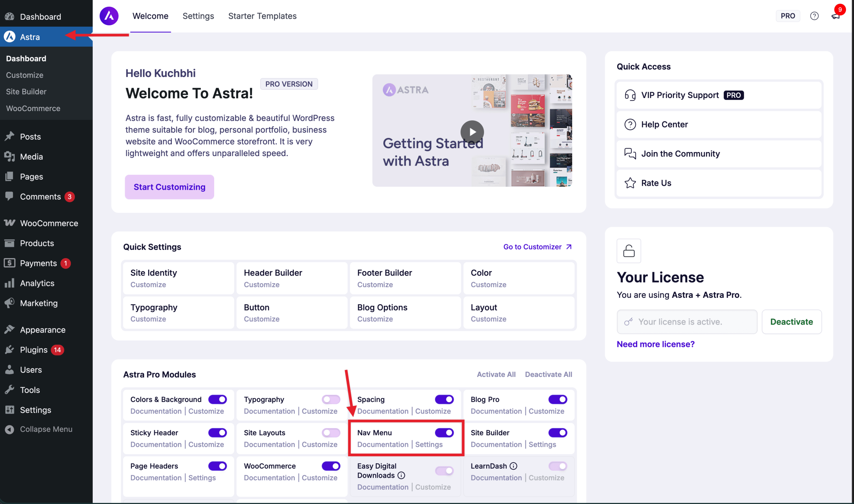Click the LearnDash info icon

[x=513, y=466]
